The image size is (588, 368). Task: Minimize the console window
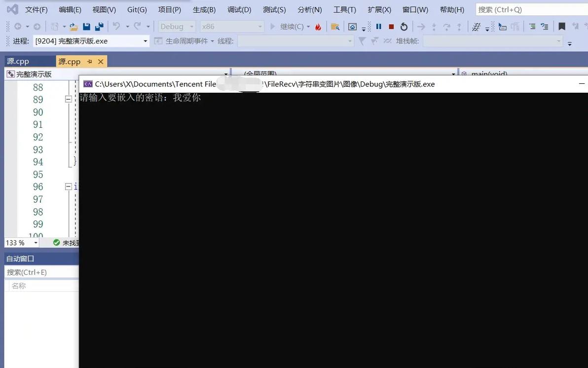click(x=582, y=84)
